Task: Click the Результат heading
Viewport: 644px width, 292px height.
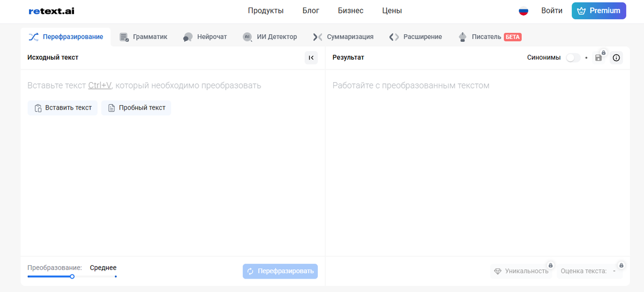Action: 348,57
